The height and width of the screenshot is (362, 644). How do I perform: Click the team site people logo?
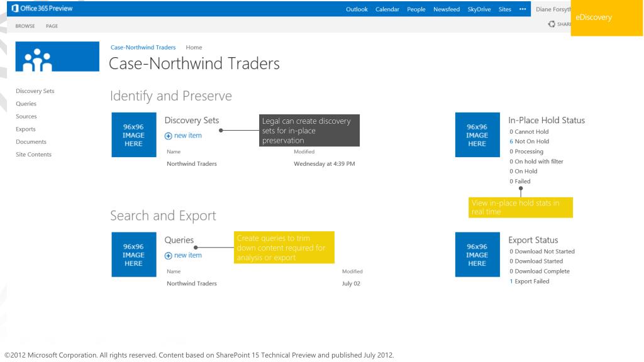[x=57, y=57]
